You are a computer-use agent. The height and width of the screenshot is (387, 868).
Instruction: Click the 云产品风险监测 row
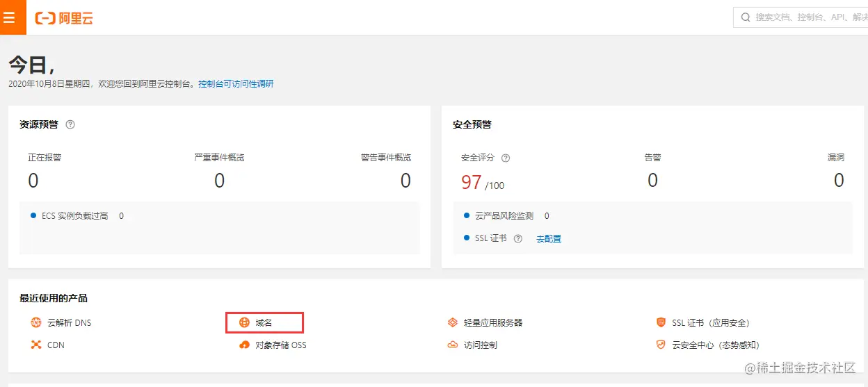(x=507, y=216)
